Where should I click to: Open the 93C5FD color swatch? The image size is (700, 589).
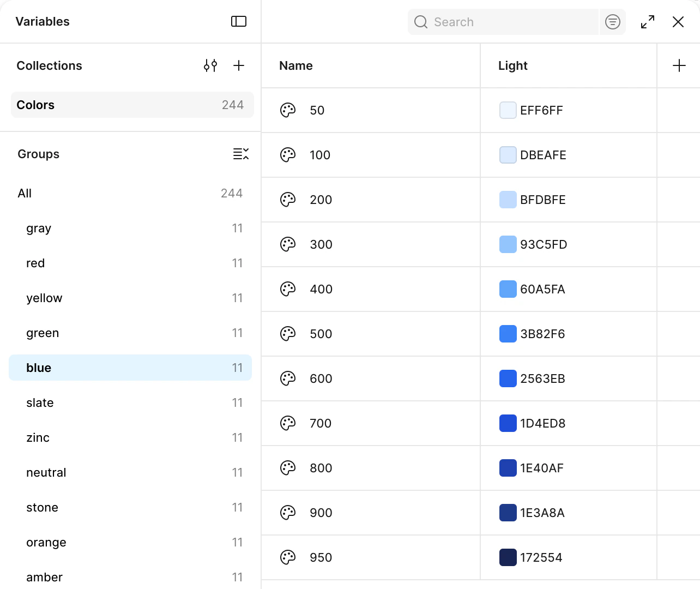[x=508, y=244]
